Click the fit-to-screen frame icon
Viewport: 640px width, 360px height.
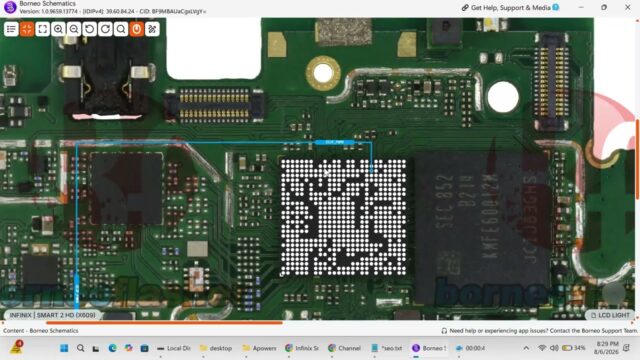coord(42,29)
